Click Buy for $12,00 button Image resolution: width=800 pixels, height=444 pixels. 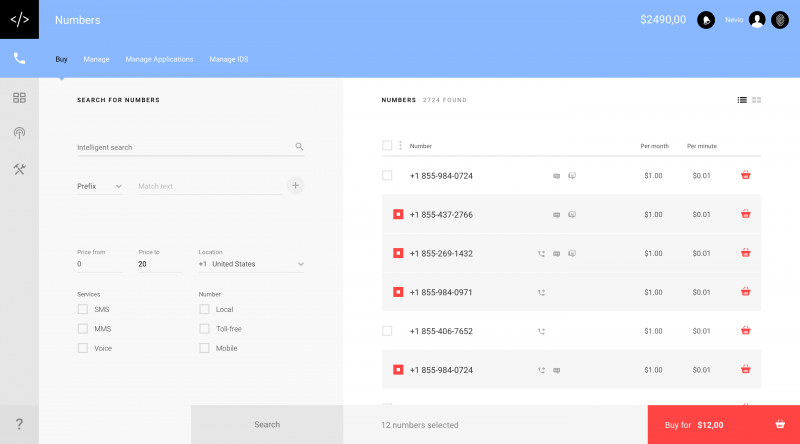(723, 425)
